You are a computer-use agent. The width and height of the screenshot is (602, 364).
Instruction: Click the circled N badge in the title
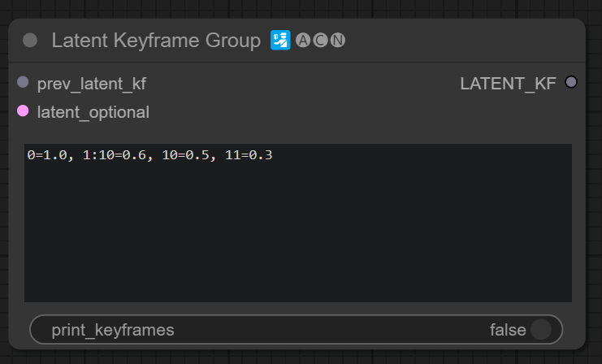338,41
